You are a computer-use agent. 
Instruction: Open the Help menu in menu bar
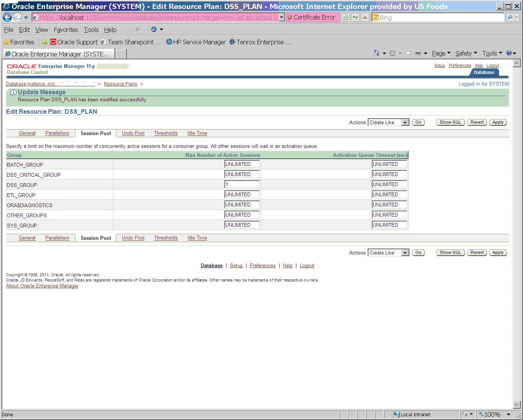click(110, 30)
